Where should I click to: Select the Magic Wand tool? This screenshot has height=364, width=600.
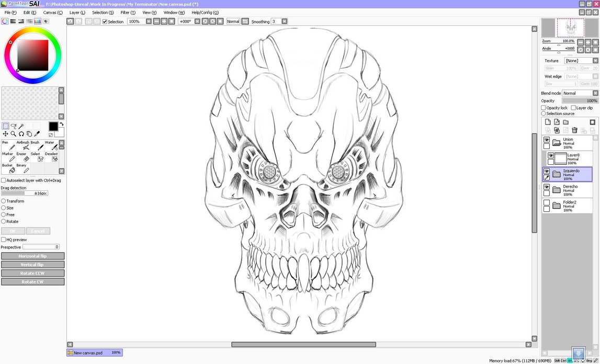pyautogui.click(x=21, y=125)
